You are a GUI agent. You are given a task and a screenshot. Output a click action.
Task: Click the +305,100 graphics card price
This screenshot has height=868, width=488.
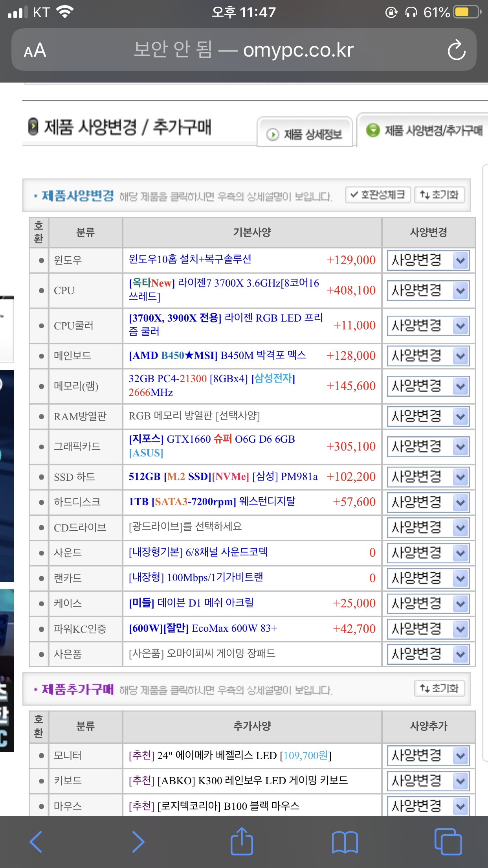pyautogui.click(x=351, y=446)
